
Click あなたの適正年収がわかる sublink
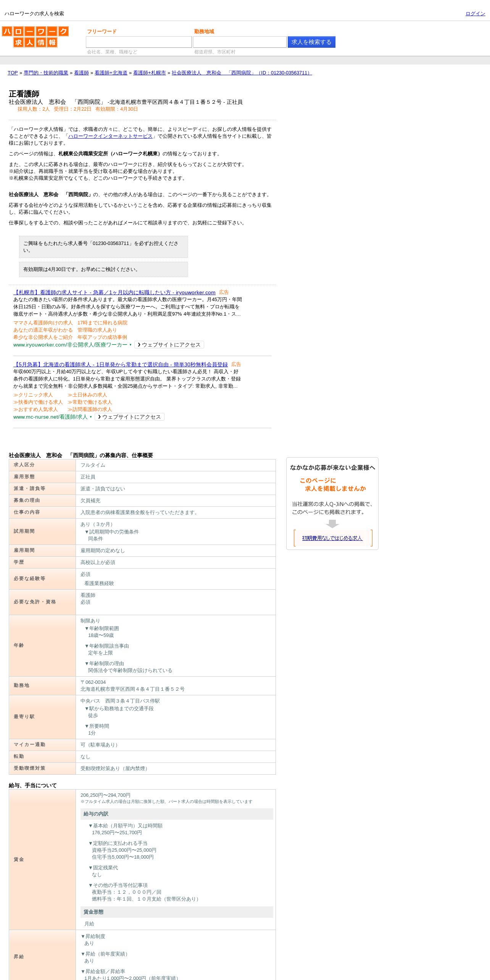[x=43, y=330]
